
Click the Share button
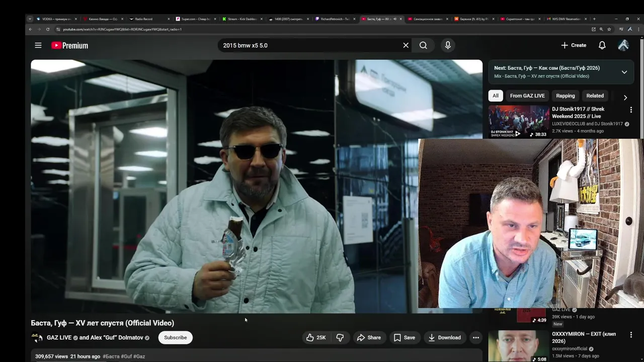[369, 337]
